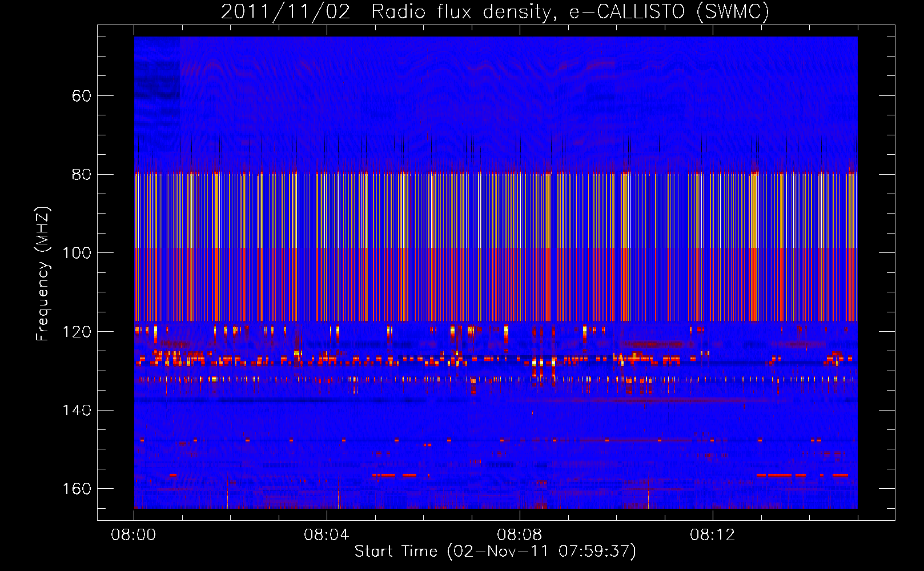Click the 08:00 time tick label
The height and width of the screenshot is (571, 924).
pyautogui.click(x=134, y=535)
